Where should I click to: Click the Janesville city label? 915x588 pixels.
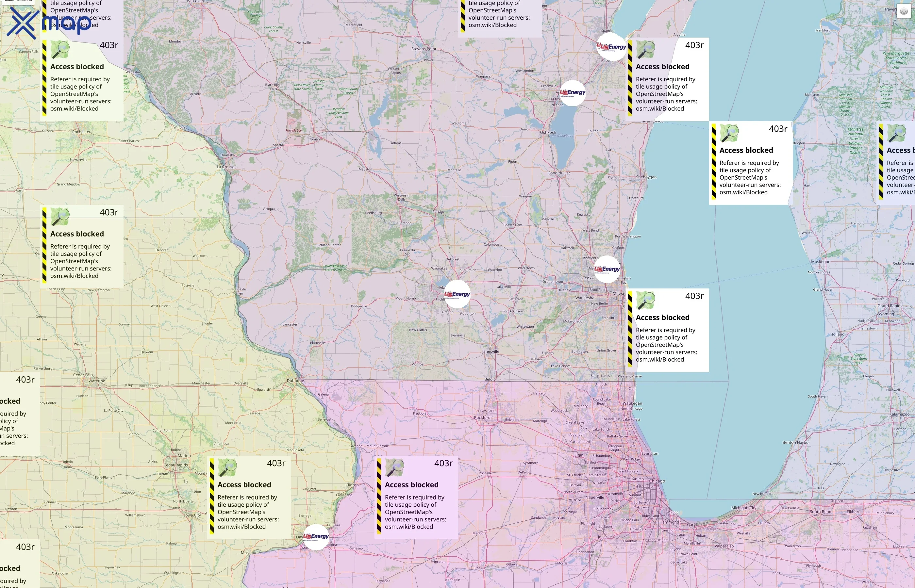[x=491, y=351]
